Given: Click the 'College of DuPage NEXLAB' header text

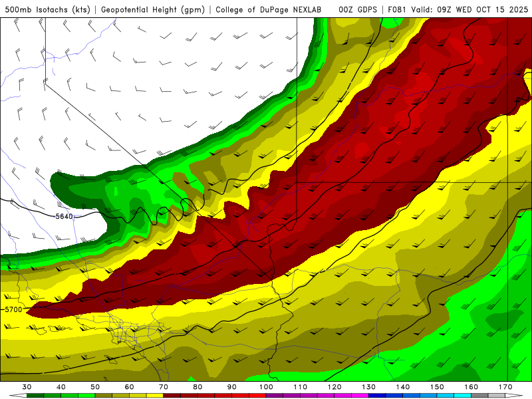Looking at the screenshot, I should pos(269,10).
